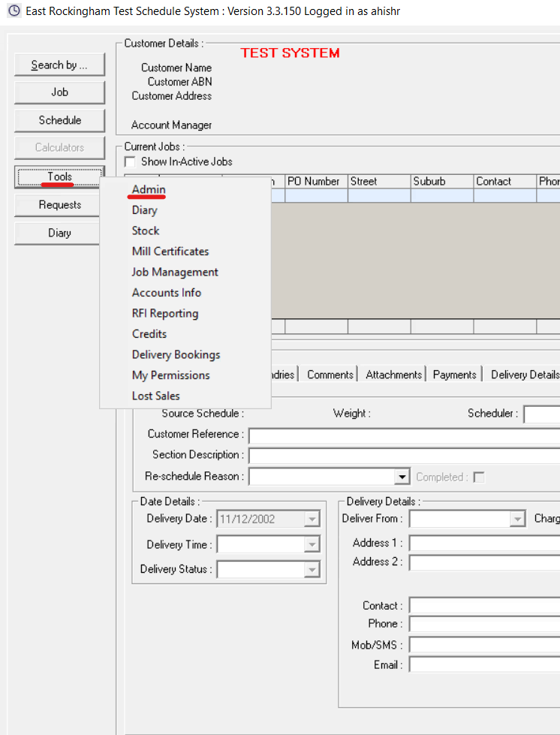Open the Search by... button

pyautogui.click(x=59, y=65)
